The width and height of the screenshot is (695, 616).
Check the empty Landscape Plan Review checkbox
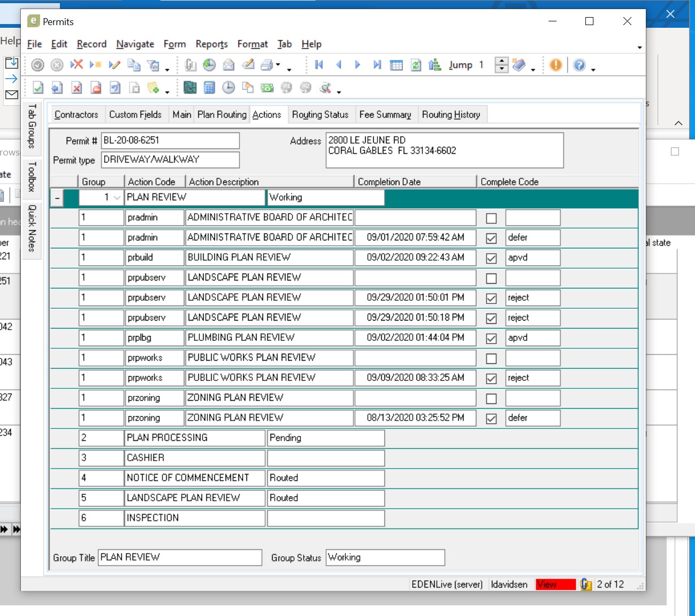click(491, 278)
